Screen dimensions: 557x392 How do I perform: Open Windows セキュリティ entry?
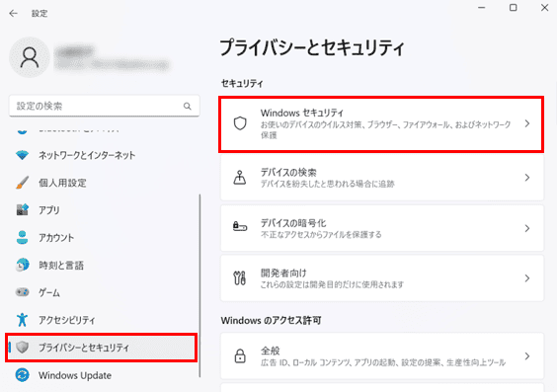click(x=381, y=124)
